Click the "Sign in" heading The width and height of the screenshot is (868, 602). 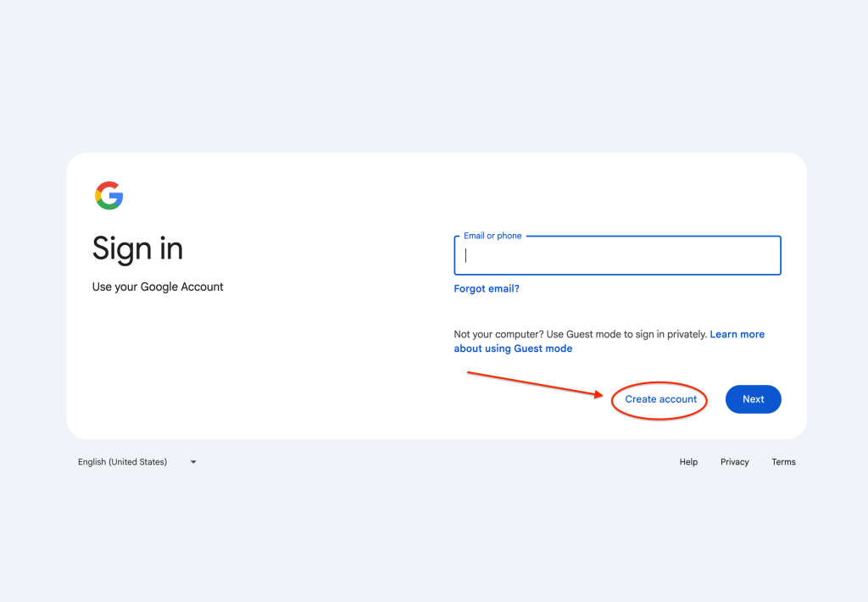(137, 248)
